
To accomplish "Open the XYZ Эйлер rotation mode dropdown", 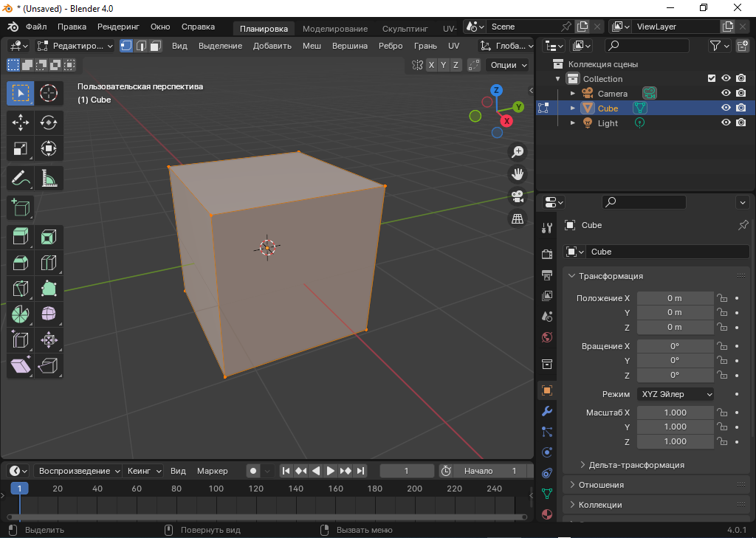I will pyautogui.click(x=676, y=394).
